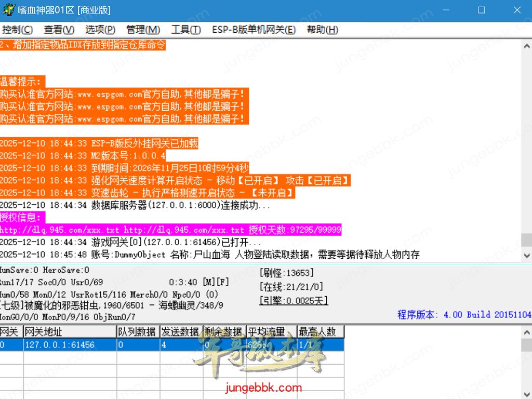The height and width of the screenshot is (399, 532).
Task: Click the app icon in the title bar
Action: 8,10
